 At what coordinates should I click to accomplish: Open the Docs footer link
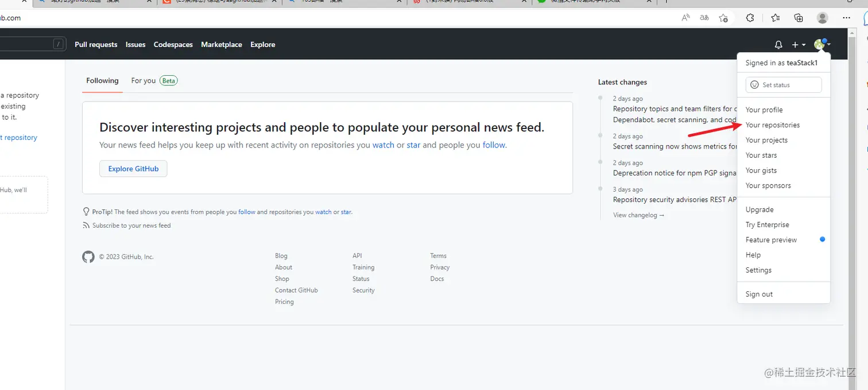[437, 279]
